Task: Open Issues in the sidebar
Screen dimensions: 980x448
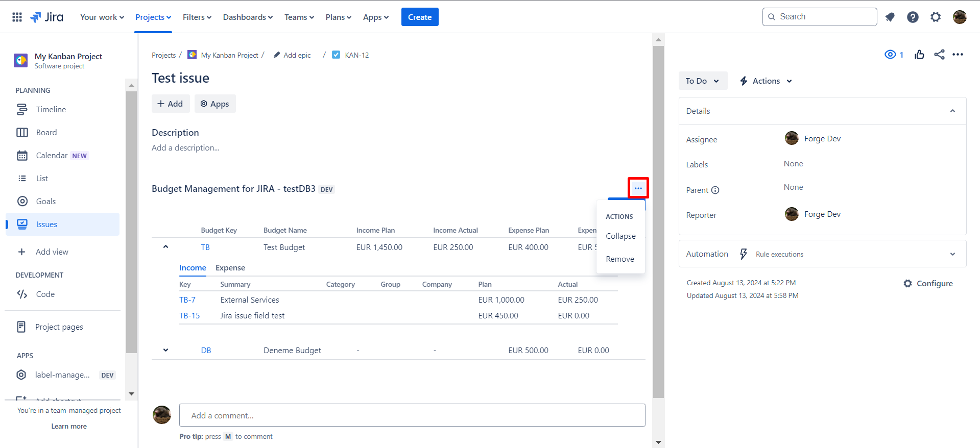Action: coord(62,224)
